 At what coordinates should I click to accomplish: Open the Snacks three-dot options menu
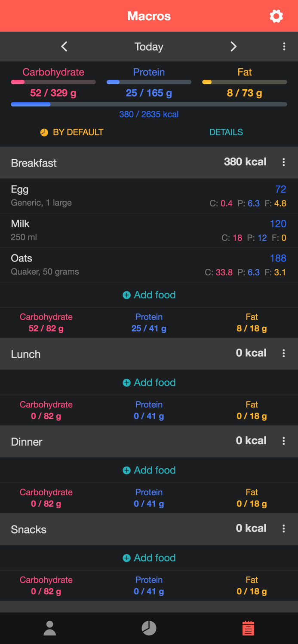284,529
